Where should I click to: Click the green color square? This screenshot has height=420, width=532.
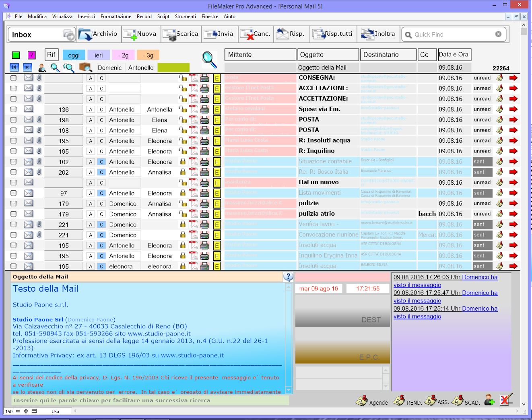[x=16, y=55]
